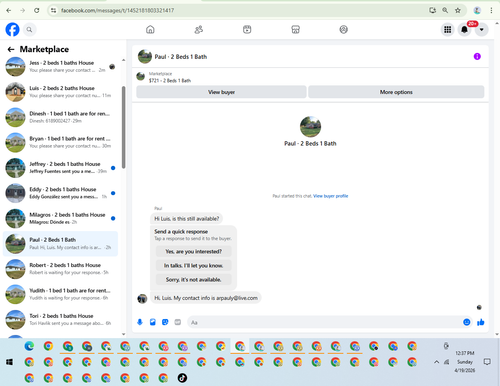This screenshot has height=386, width=500.
Task: Click the address bar URL
Action: coord(117,10)
